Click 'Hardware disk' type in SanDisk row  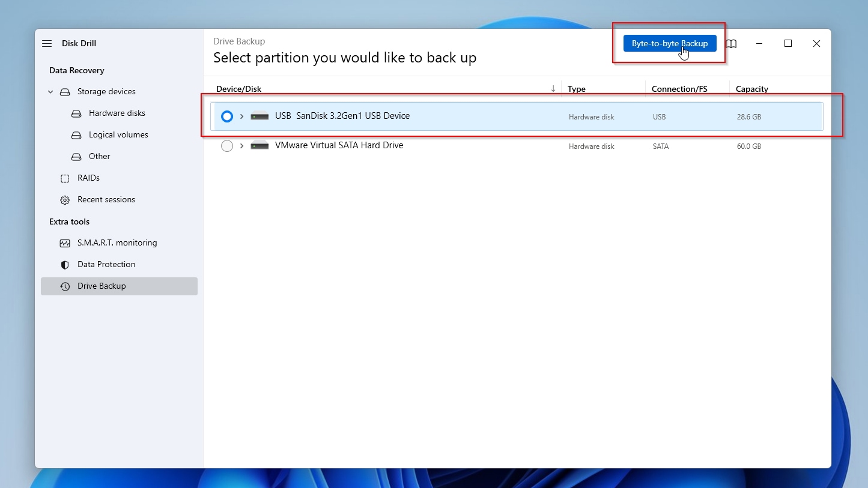tap(592, 117)
